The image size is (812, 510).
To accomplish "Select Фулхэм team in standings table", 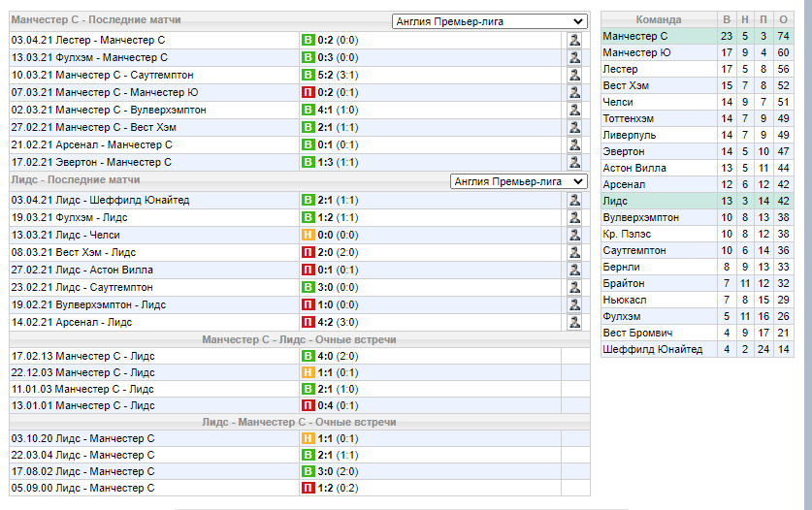I will [622, 316].
